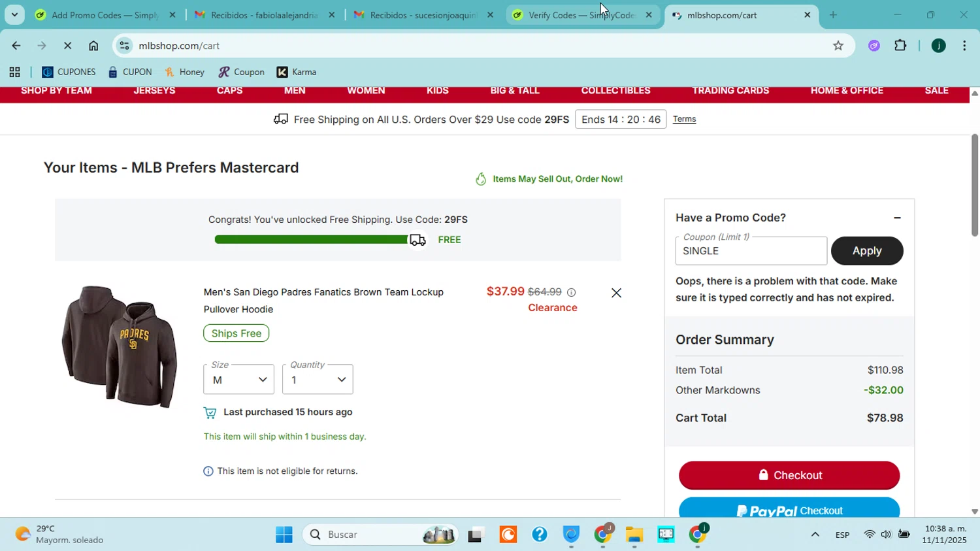Open Men's San Diego Padres hoodie link
Viewport: 980px width, 551px height.
coord(323,301)
